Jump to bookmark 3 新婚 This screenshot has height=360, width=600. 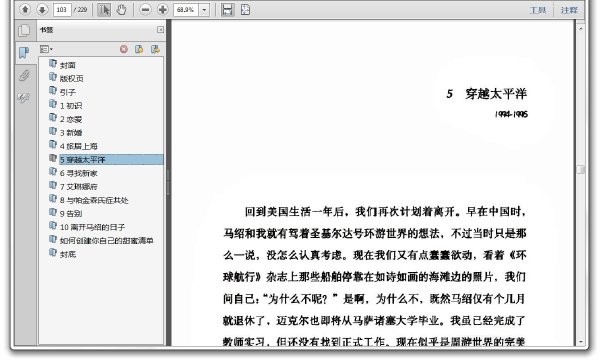71,133
